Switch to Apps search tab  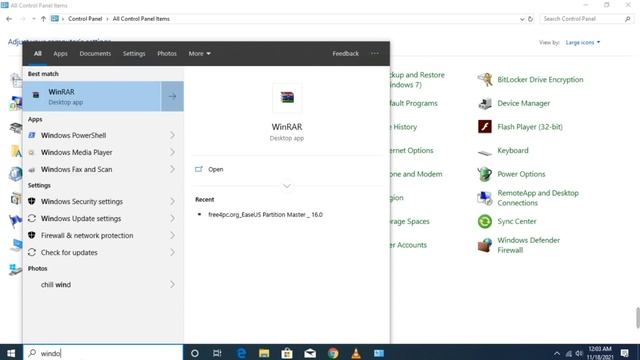(60, 53)
